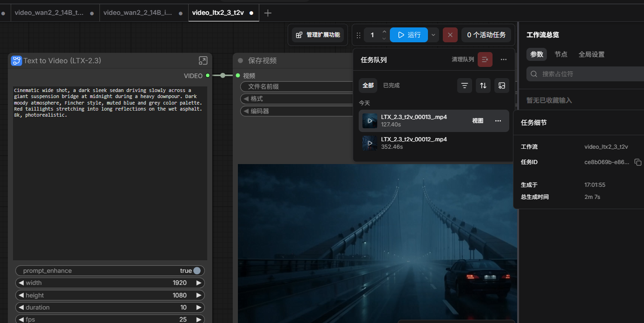Click the 保存视频 node title
Image resolution: width=644 pixels, height=323 pixels.
262,60
